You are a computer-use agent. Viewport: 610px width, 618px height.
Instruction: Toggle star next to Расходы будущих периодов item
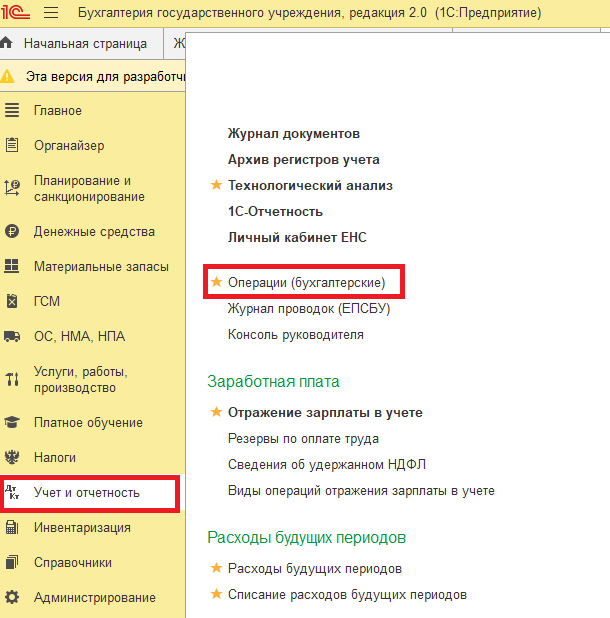click(x=216, y=568)
